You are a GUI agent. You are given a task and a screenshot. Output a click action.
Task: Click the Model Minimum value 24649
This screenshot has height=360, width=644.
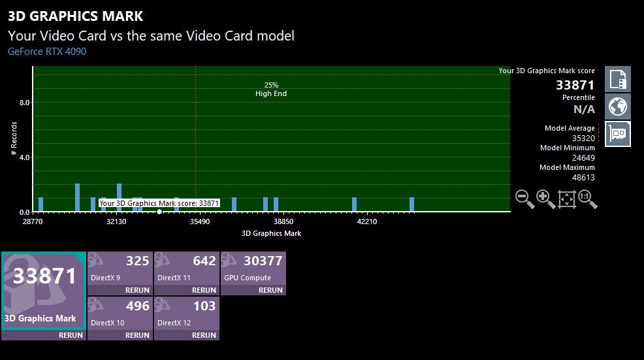pyautogui.click(x=583, y=158)
